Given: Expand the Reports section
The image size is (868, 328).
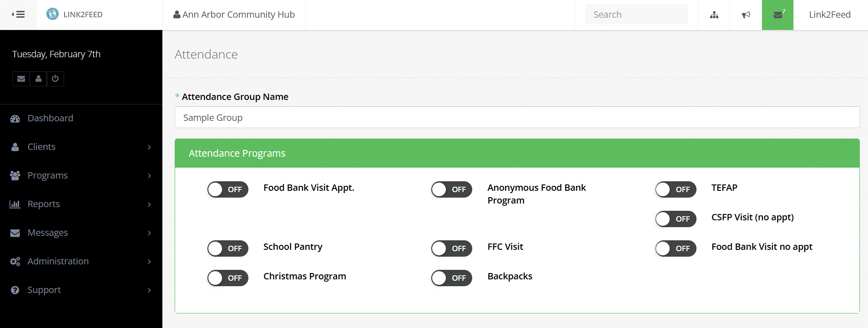Looking at the screenshot, I should point(44,204).
